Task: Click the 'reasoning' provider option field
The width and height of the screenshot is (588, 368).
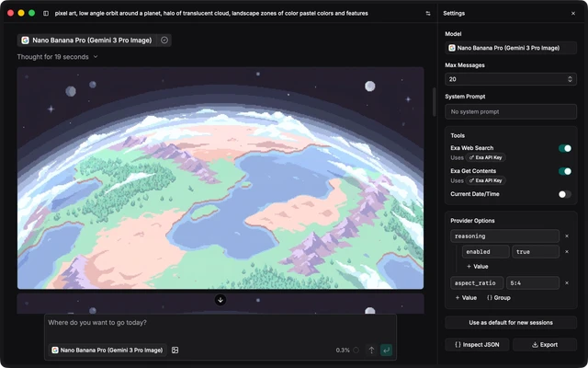Action: click(x=504, y=236)
